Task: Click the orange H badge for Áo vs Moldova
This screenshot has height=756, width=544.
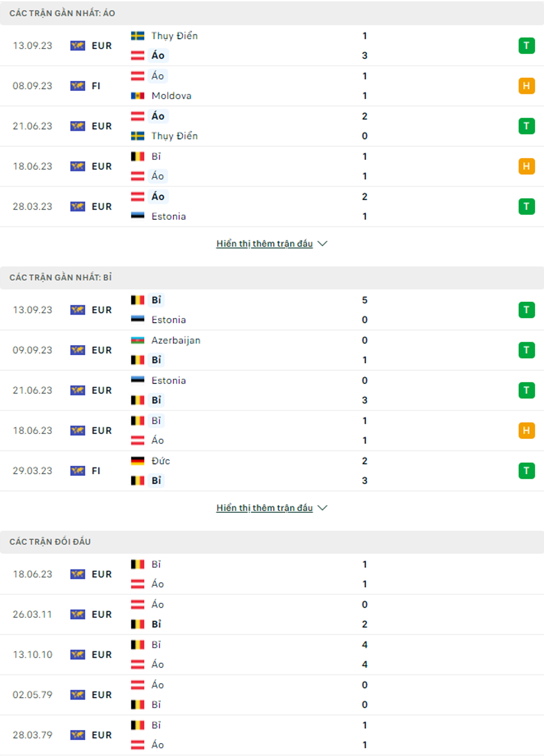Action: click(x=526, y=86)
